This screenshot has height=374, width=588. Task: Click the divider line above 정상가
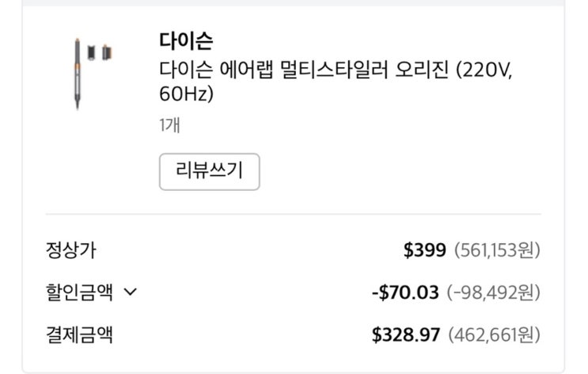[294, 214]
